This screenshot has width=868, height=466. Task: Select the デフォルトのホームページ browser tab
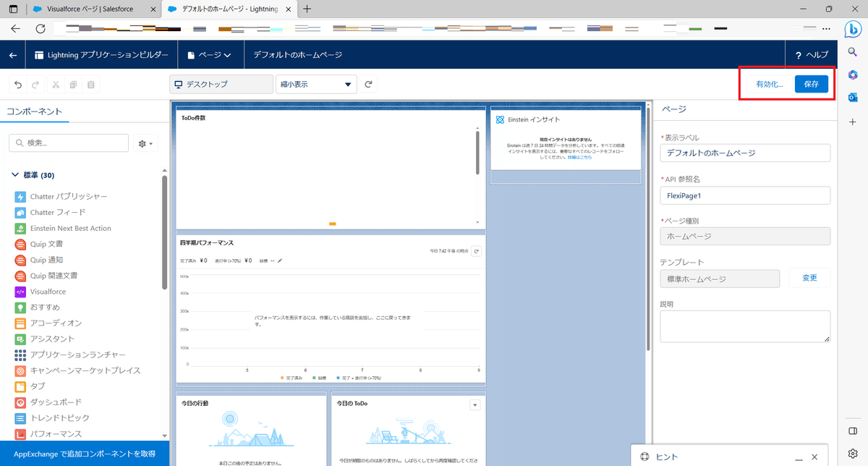[228, 9]
